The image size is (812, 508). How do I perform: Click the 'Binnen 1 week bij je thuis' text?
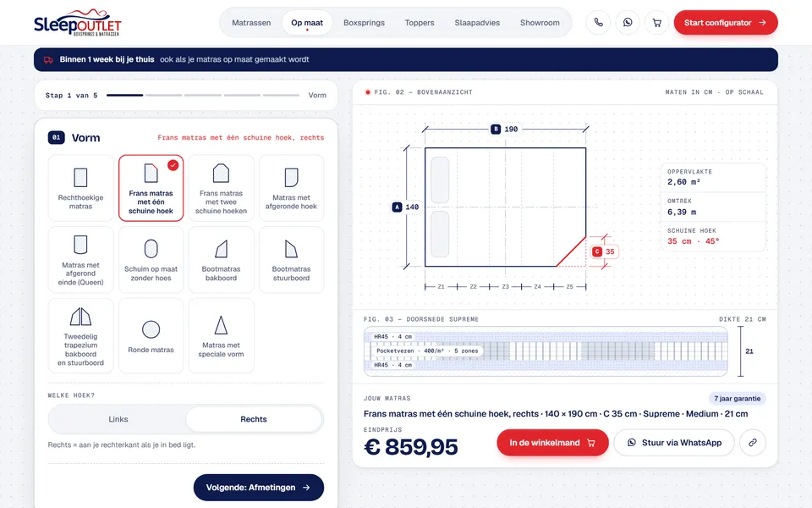click(x=107, y=59)
